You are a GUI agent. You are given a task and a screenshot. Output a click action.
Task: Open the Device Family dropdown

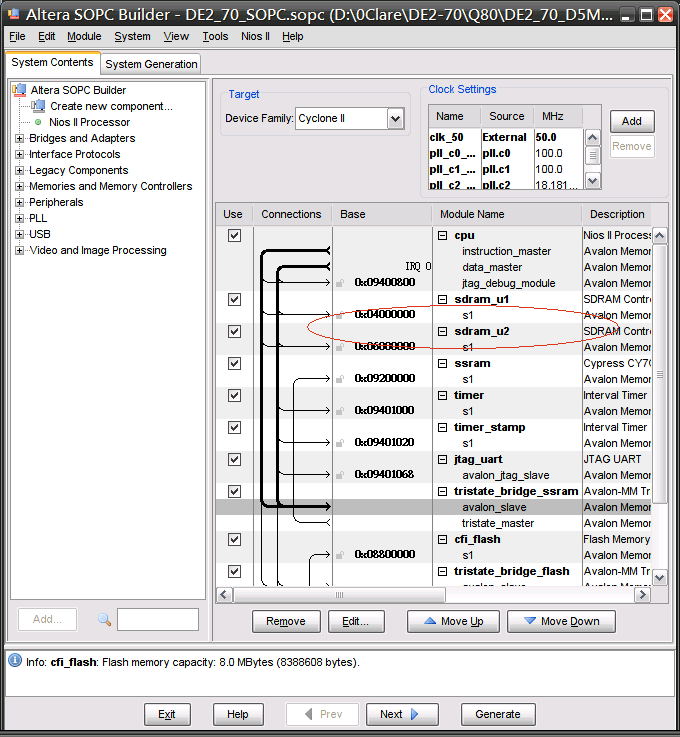(x=395, y=119)
